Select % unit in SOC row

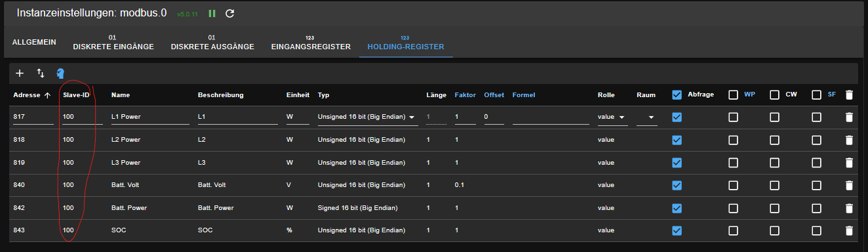(x=289, y=230)
